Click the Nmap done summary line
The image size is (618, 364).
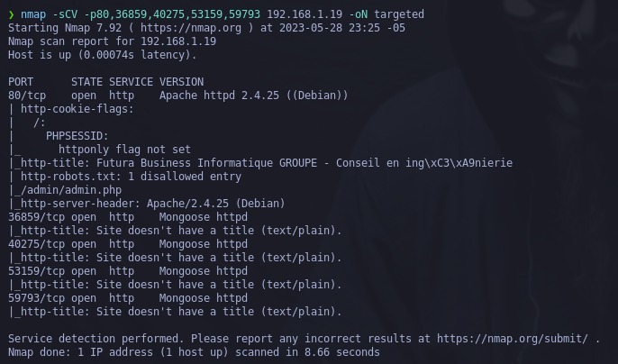click(x=194, y=352)
